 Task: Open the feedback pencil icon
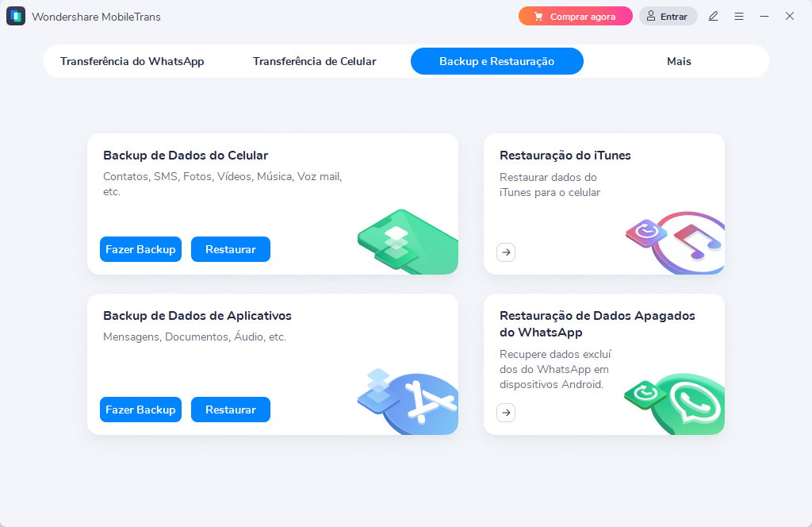tap(713, 16)
